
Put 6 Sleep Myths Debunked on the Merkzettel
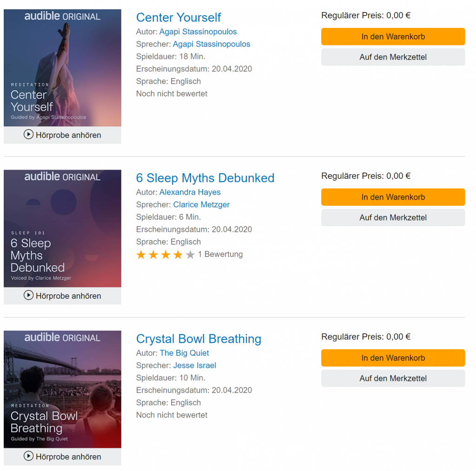pyautogui.click(x=393, y=218)
